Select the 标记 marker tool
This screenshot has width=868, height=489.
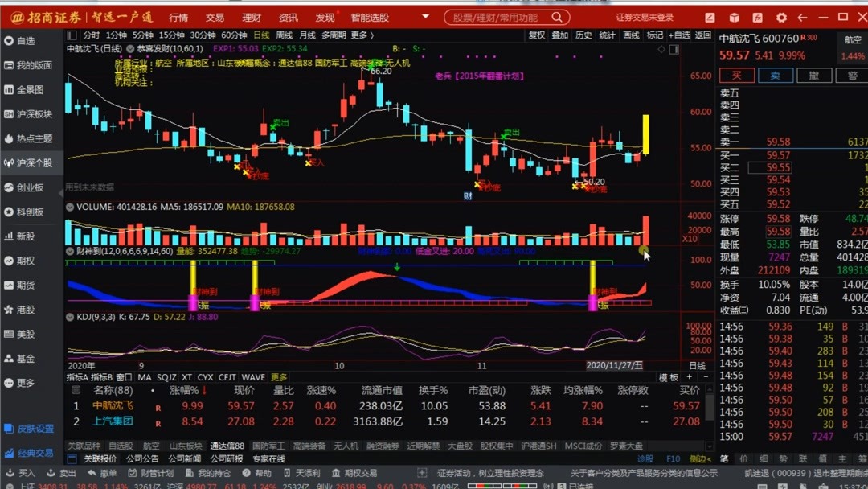tap(654, 35)
